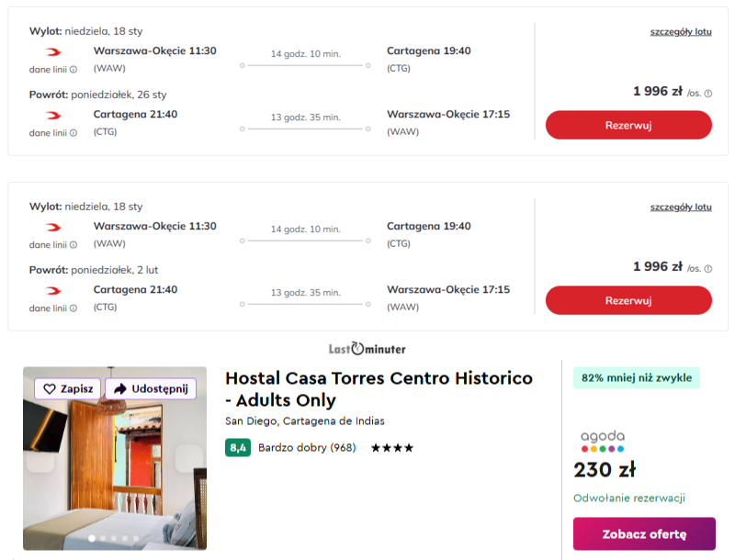Open szczegóły lotu for the offer returning 2 lut

click(x=681, y=207)
